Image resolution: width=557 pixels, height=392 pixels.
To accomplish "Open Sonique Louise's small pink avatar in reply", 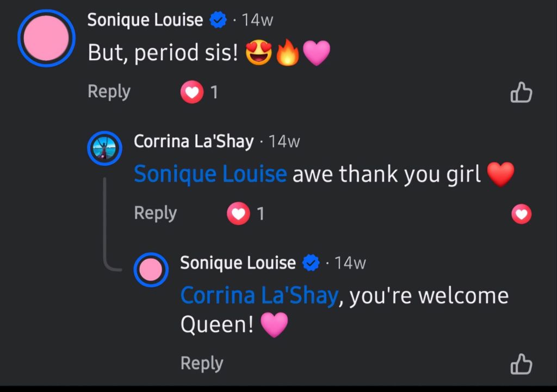I will pyautogui.click(x=151, y=270).
